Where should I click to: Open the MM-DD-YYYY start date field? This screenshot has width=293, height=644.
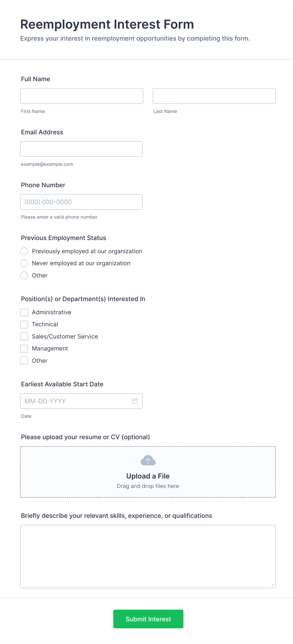(76, 401)
